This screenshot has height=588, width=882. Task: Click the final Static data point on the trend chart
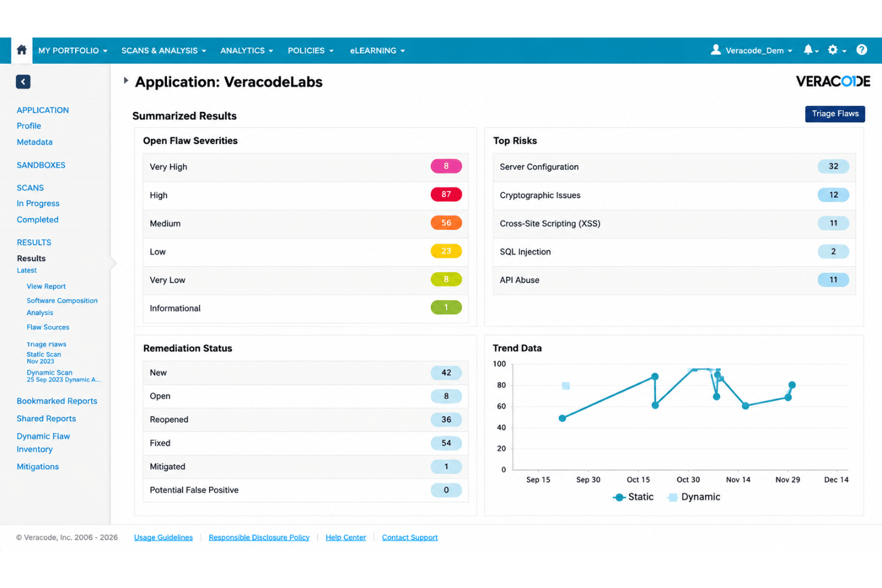tap(792, 385)
